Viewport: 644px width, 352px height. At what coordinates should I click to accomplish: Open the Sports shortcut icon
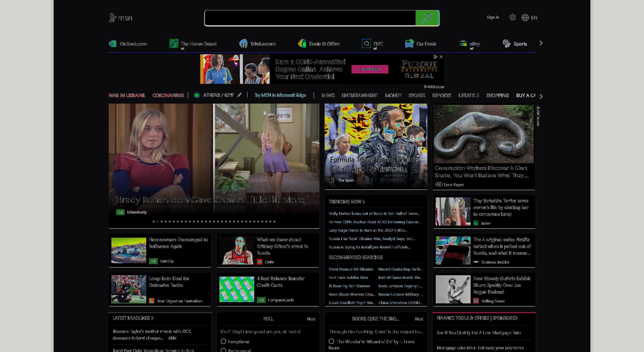[506, 44]
